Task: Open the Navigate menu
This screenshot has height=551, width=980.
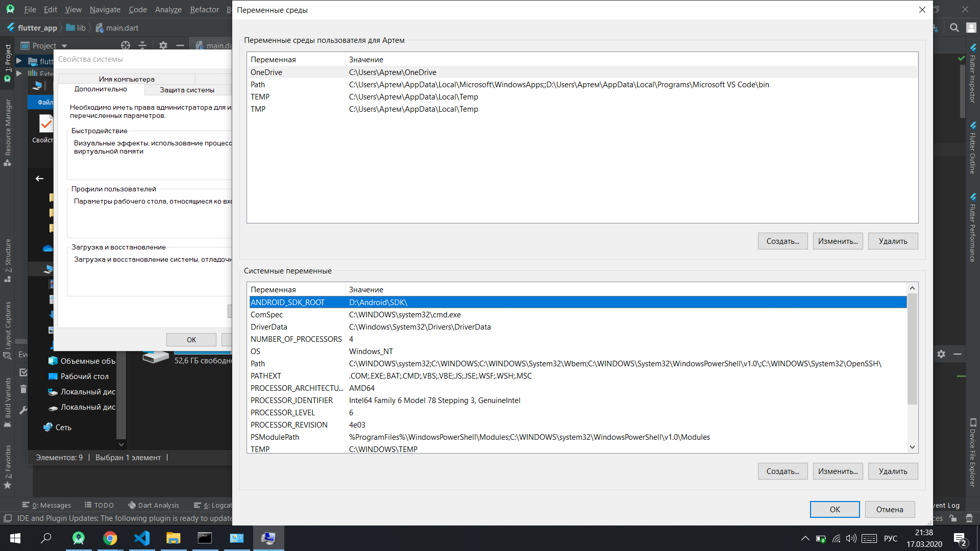Action: pos(105,9)
